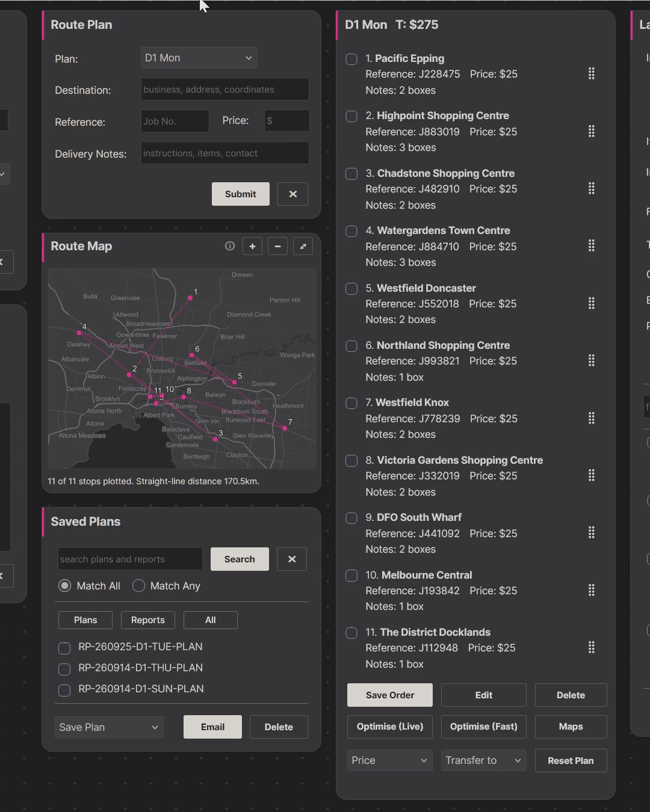Zoom in on the Route Map
This screenshot has height=812, width=650.
[252, 246]
